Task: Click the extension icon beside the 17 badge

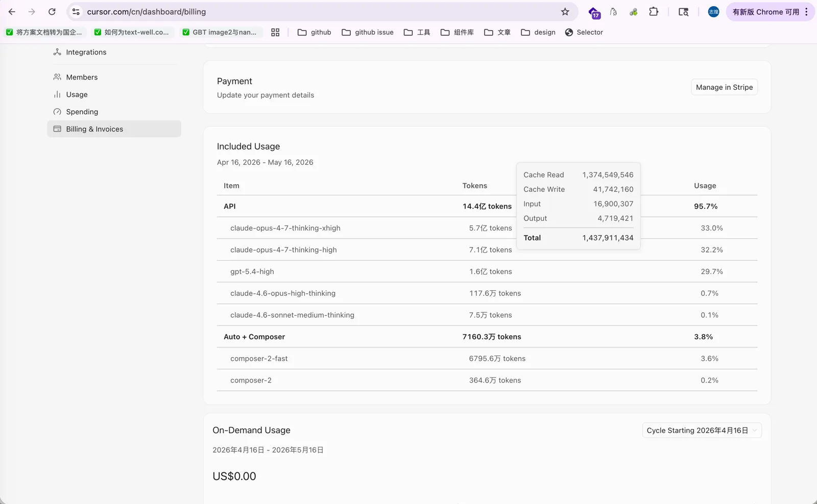Action: [613, 12]
